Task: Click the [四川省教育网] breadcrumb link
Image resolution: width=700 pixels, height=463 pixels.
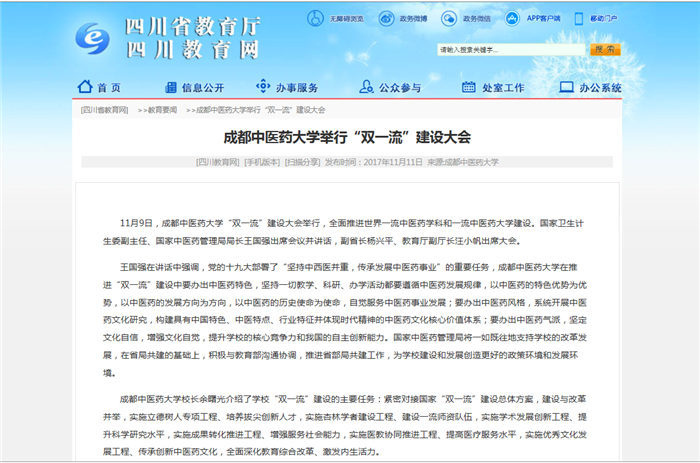Action: click(x=105, y=109)
